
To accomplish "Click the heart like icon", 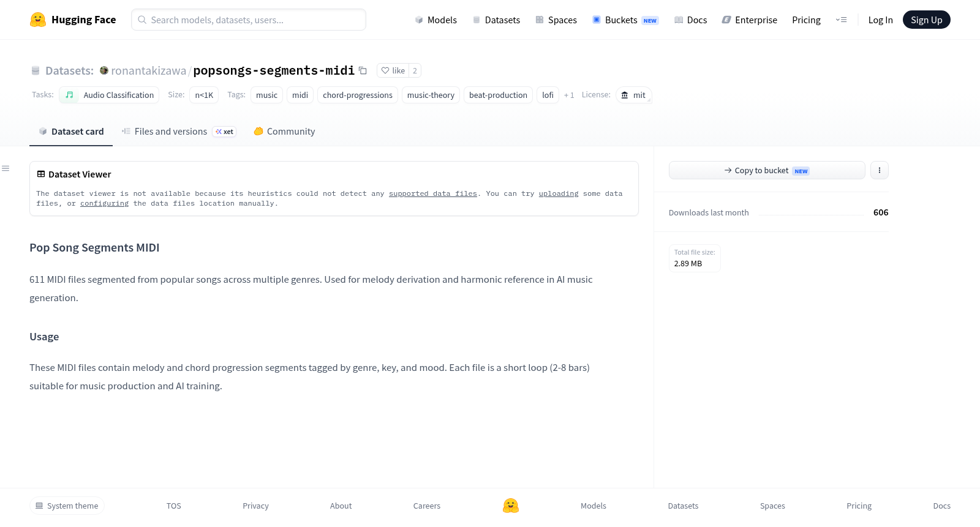I will click(x=385, y=70).
